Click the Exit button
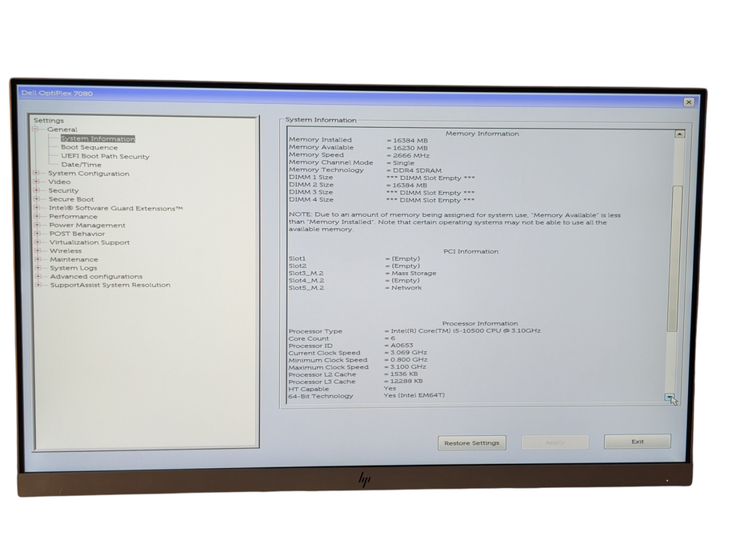Image resolution: width=744 pixels, height=560 pixels. [x=638, y=442]
